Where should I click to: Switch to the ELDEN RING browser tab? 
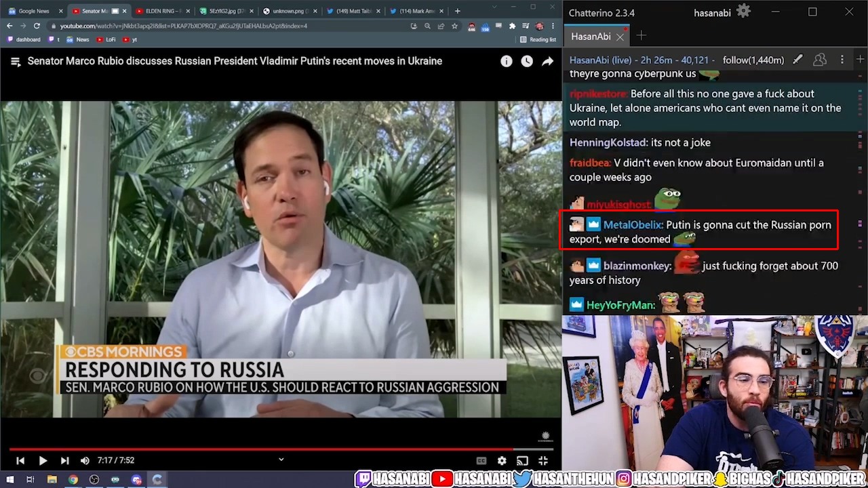[x=161, y=11]
